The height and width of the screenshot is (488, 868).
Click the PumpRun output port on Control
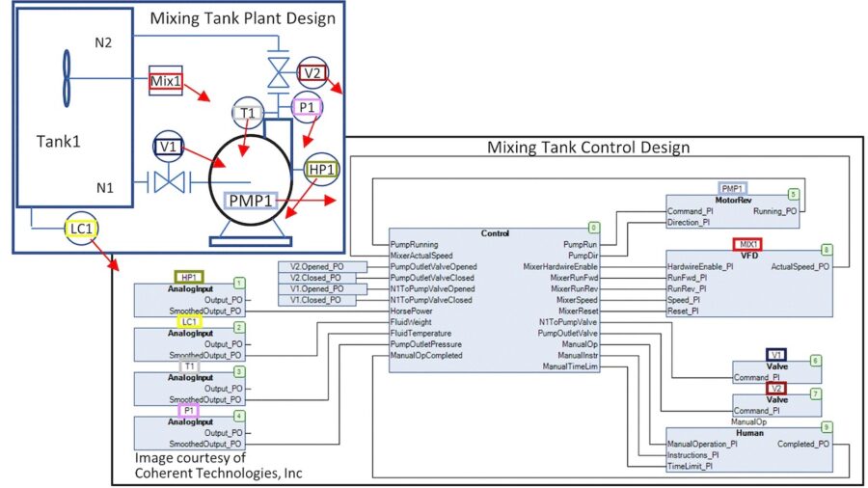coord(581,245)
